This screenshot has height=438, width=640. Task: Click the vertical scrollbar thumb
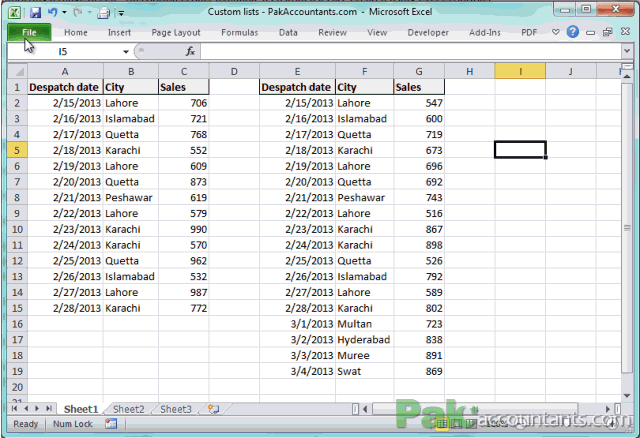627,228
